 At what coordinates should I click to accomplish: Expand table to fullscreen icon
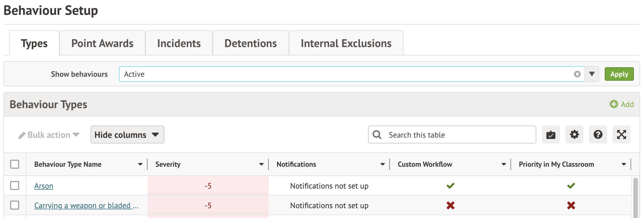pos(621,135)
